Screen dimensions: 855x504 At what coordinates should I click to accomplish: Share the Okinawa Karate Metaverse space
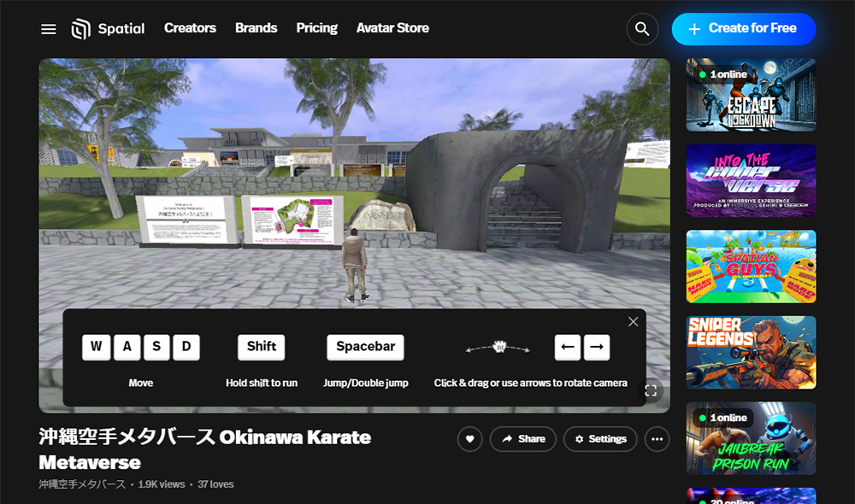click(522, 439)
